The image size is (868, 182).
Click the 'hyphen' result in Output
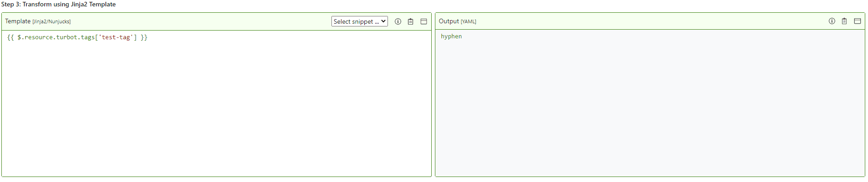point(451,36)
